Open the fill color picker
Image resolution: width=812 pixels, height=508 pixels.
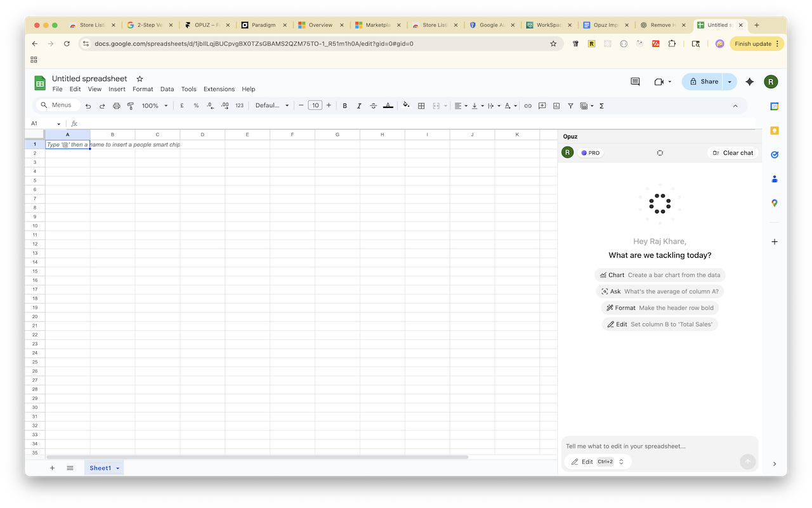406,106
